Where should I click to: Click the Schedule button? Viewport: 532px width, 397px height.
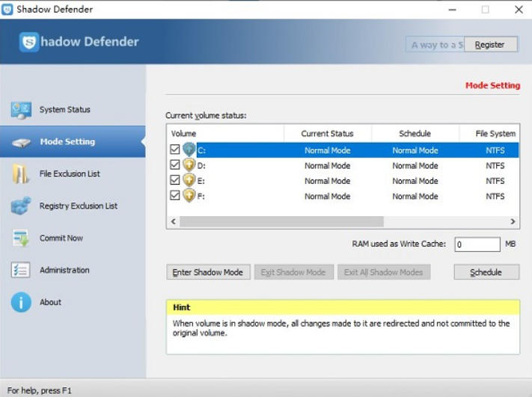[x=486, y=272]
